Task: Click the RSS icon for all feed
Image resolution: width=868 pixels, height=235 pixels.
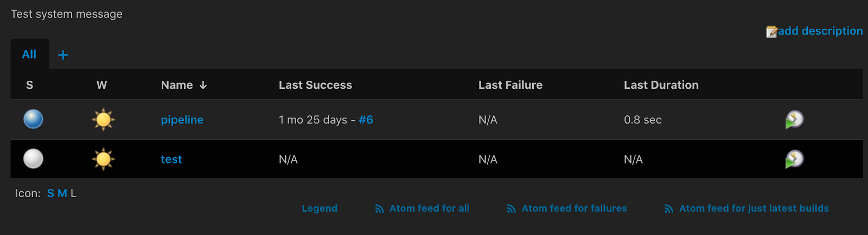Action: pyautogui.click(x=379, y=208)
